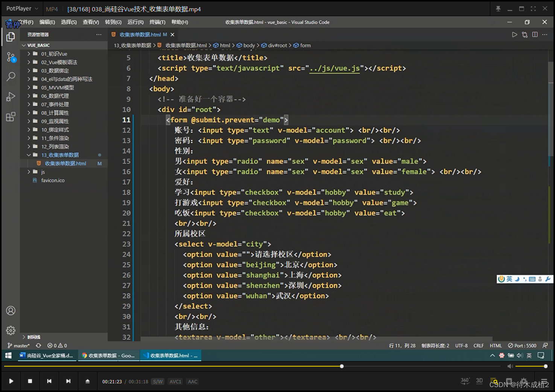Change the CRLF line ending setting
Screen dimensions: 555x392
[x=479, y=346]
